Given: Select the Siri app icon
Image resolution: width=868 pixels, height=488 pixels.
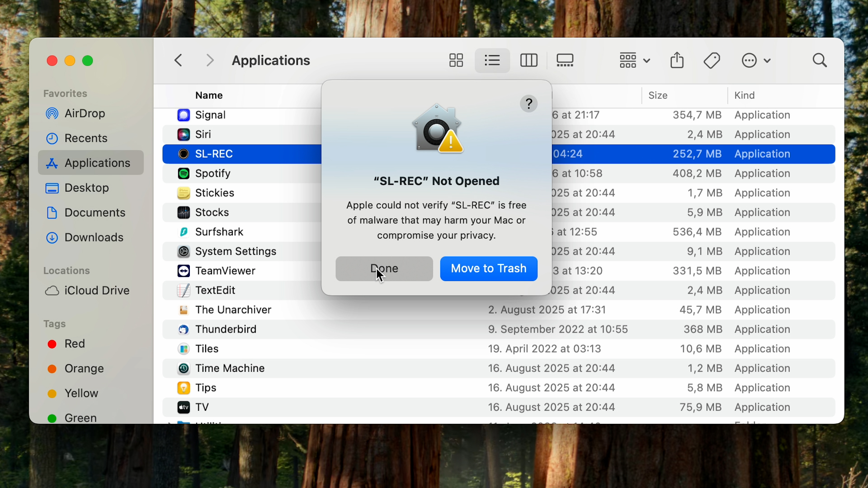Looking at the screenshot, I should tap(183, 135).
